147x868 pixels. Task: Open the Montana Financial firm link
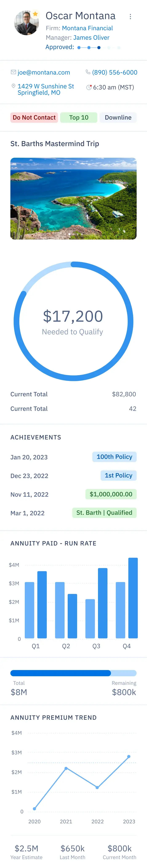click(x=88, y=28)
